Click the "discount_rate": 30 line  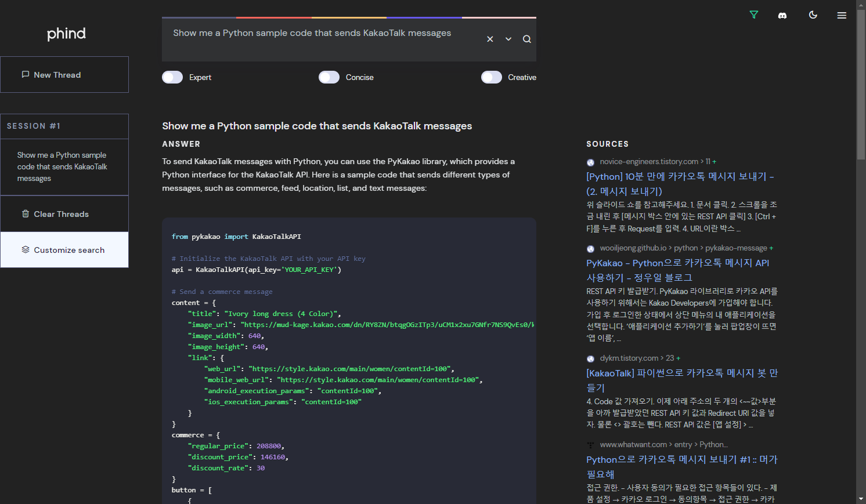click(x=226, y=468)
